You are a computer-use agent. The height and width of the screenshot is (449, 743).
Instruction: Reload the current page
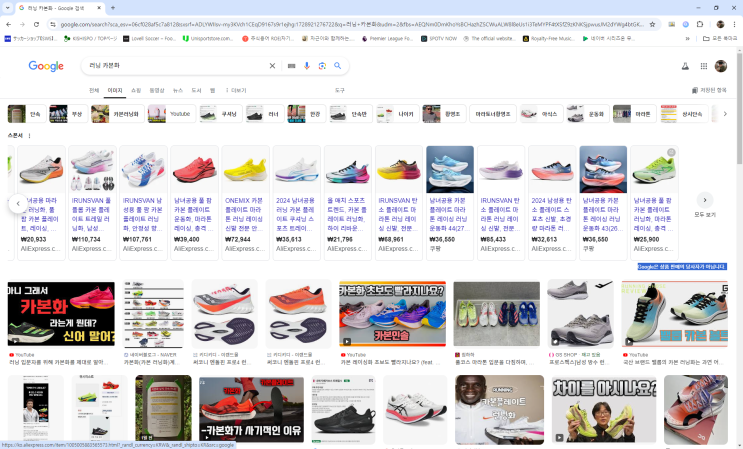36,24
